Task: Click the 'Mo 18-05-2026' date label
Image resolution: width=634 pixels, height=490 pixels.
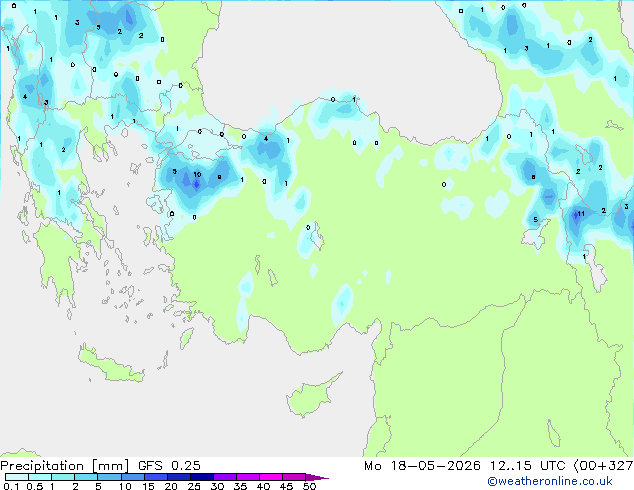Action: [422, 466]
